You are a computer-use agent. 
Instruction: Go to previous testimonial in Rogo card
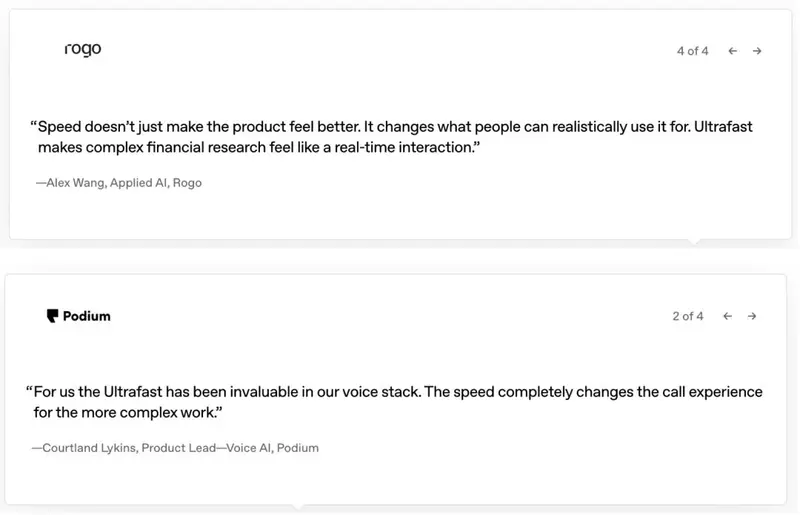pyautogui.click(x=732, y=51)
